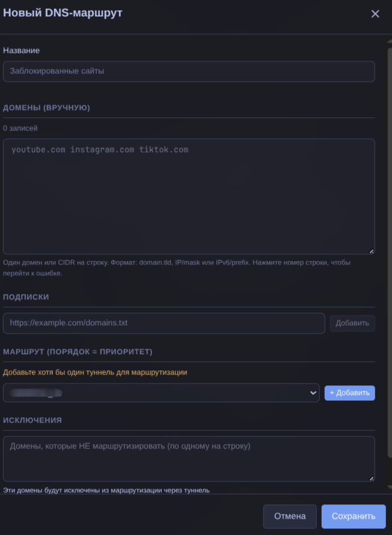
Task: Click the Название field label
Action: pyautogui.click(x=21, y=50)
